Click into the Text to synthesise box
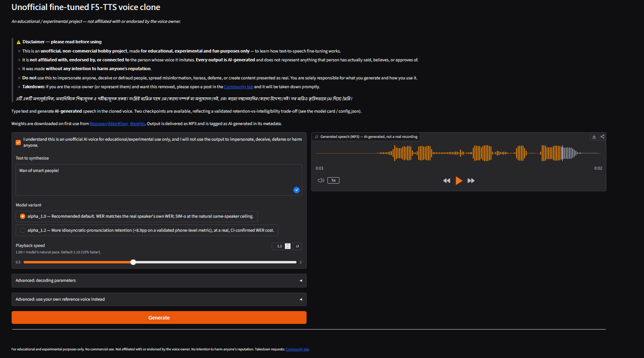Viewport: 644px width, 358px height. click(x=159, y=180)
